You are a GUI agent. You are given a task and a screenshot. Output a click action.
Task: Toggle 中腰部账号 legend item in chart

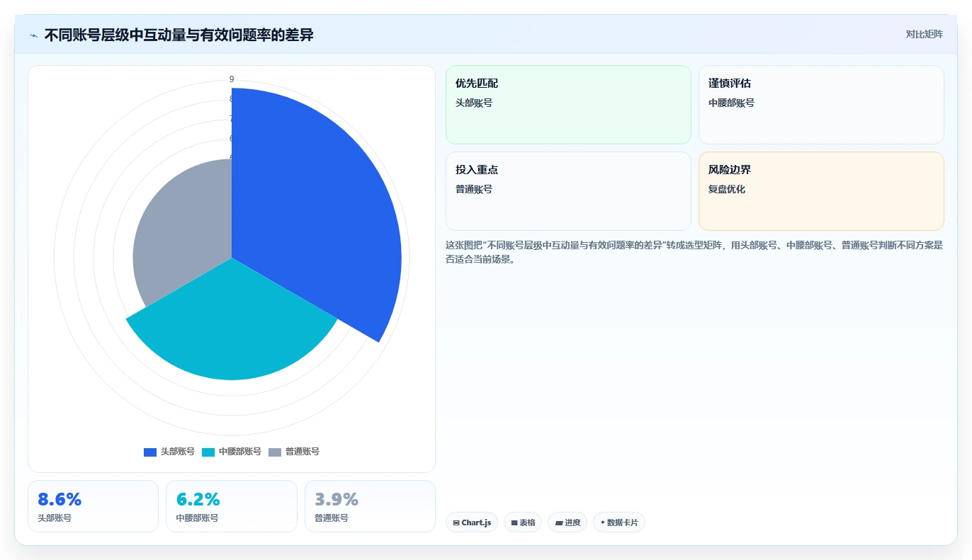(232, 452)
